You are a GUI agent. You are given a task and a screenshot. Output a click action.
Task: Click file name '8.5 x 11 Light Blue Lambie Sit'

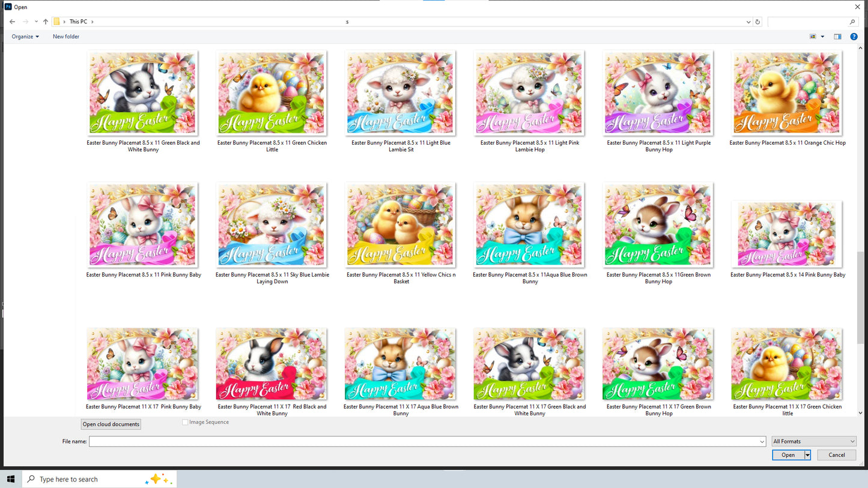tap(401, 146)
